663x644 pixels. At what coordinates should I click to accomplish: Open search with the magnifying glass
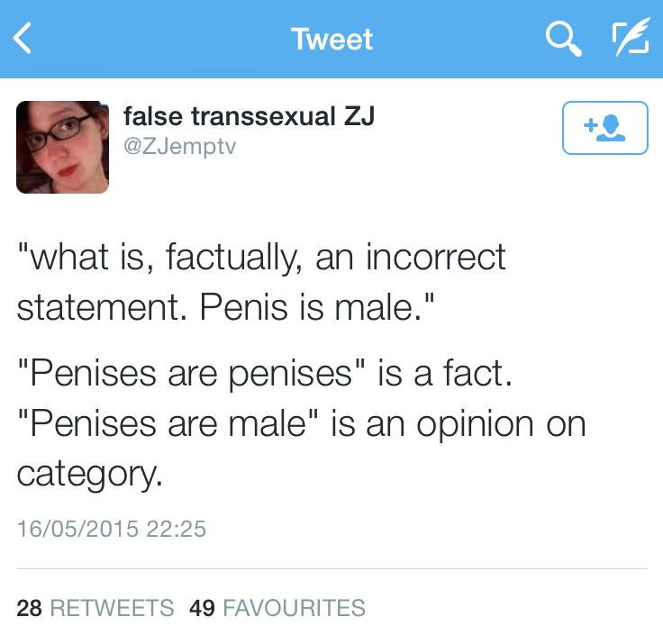pyautogui.click(x=564, y=39)
